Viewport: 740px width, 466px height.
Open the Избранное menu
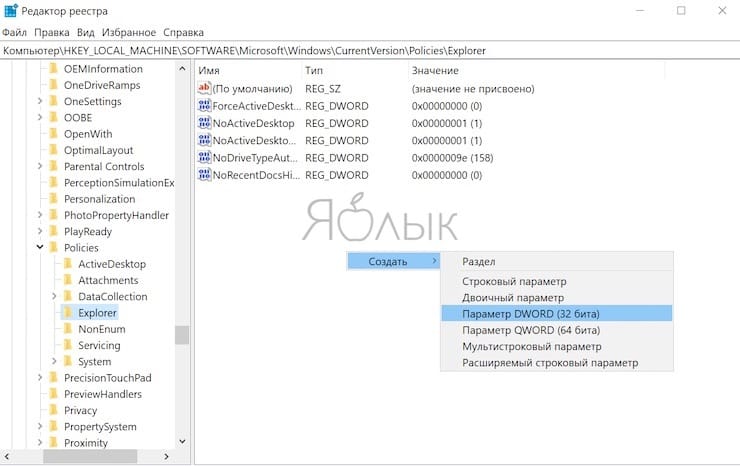(129, 33)
